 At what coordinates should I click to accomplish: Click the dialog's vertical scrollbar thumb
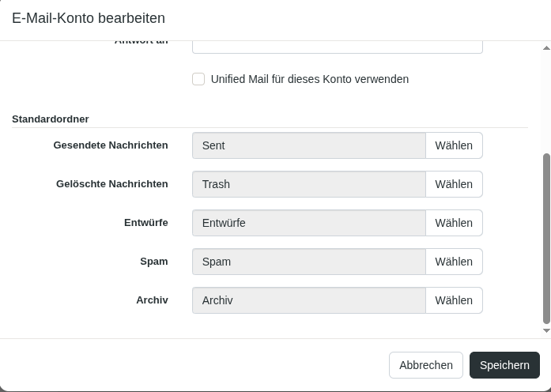(x=546, y=237)
